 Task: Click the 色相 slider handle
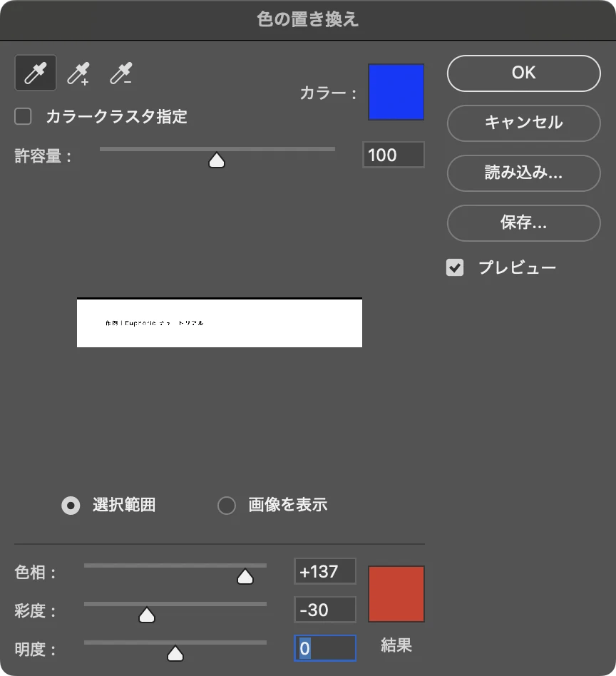coord(245,576)
